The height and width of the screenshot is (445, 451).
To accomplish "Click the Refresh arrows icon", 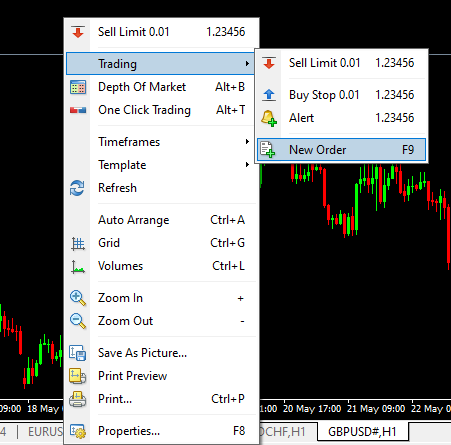I will click(77, 188).
